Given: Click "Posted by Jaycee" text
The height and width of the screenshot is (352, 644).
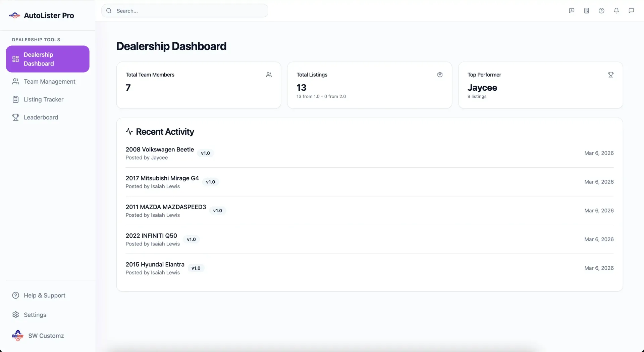Looking at the screenshot, I should pyautogui.click(x=147, y=158).
